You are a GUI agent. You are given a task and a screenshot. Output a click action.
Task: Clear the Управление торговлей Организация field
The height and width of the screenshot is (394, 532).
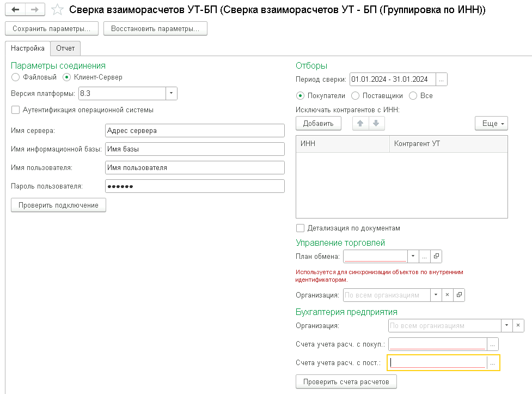pyautogui.click(x=447, y=295)
